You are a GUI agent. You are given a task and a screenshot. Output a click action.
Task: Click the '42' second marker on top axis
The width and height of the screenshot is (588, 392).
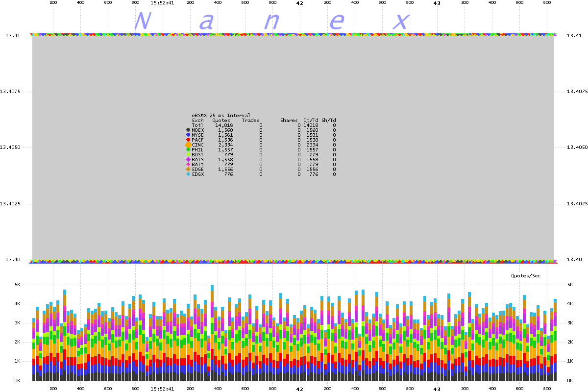(x=300, y=2)
